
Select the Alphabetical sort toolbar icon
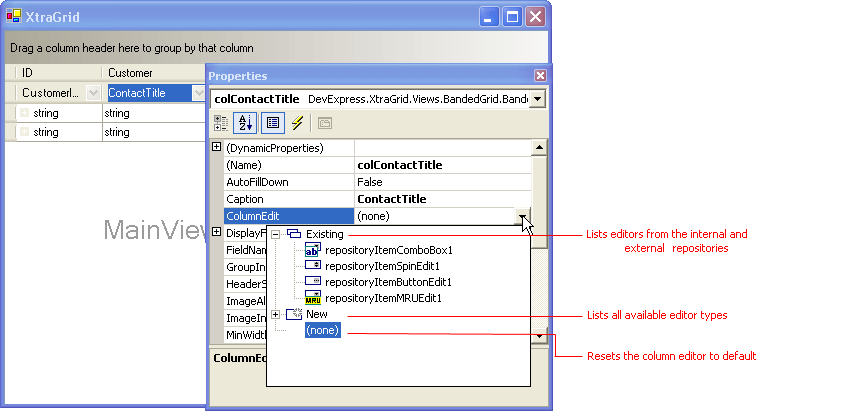pos(245,123)
